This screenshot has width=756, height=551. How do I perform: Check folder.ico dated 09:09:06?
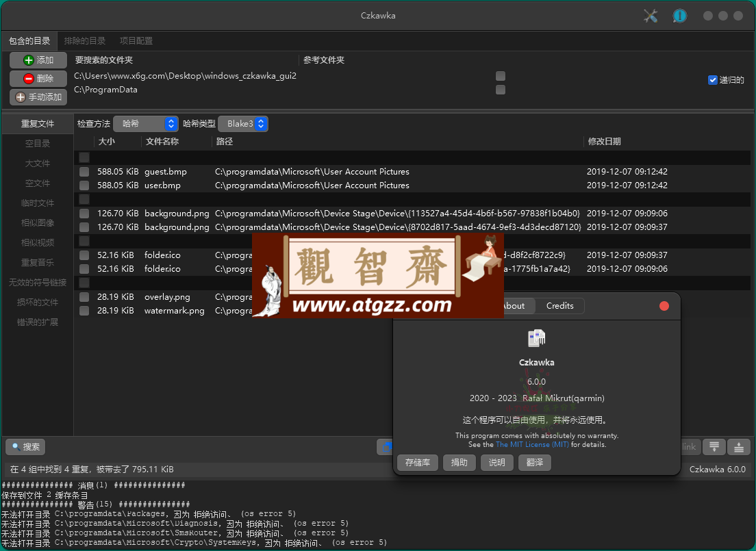tap(84, 269)
